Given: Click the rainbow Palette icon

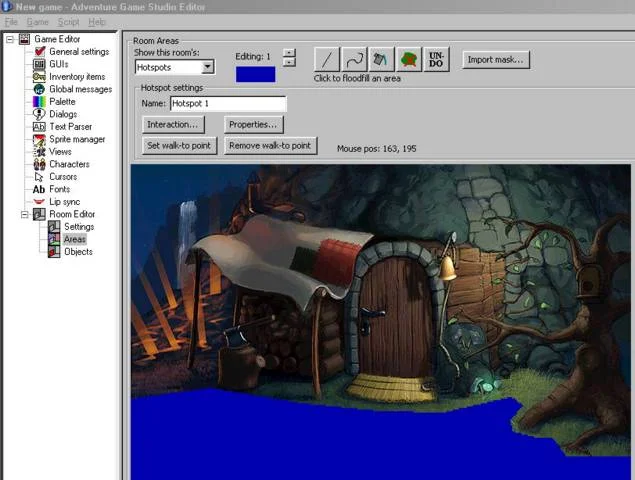Looking at the screenshot, I should (39, 102).
